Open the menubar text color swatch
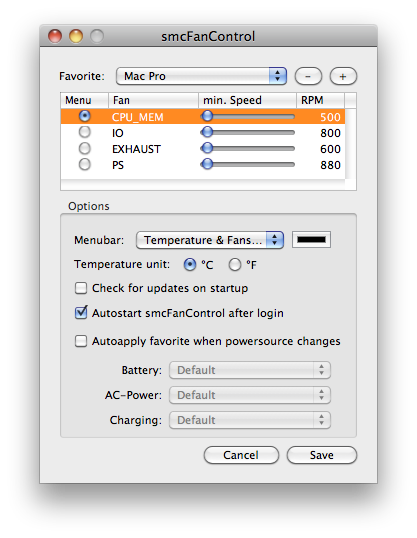This screenshot has width=417, height=538. point(311,239)
